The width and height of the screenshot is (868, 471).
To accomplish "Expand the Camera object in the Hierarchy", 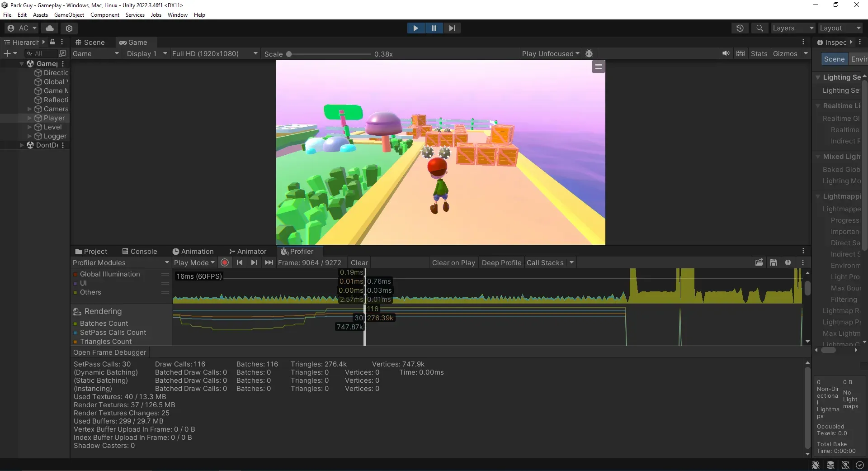I will 30,109.
